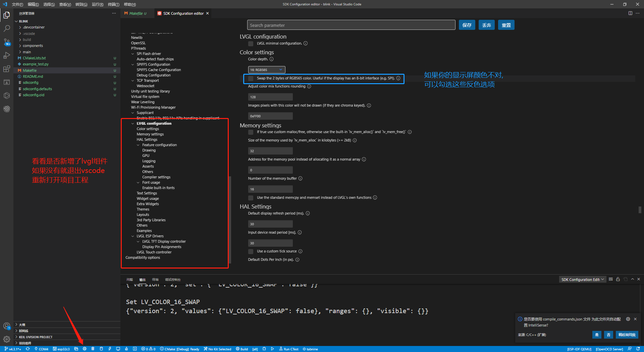Open notification settings gear in IntelliSense popup
This screenshot has height=352, width=644.
coord(628,319)
